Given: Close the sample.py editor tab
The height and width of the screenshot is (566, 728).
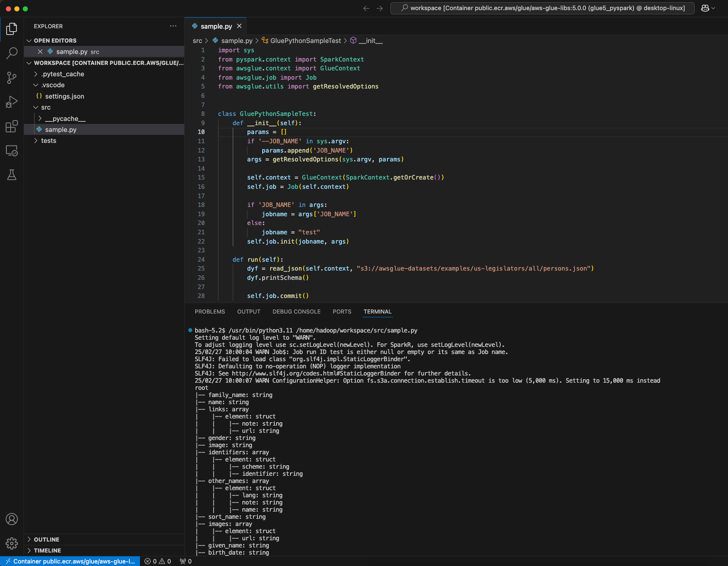Looking at the screenshot, I should (239, 26).
